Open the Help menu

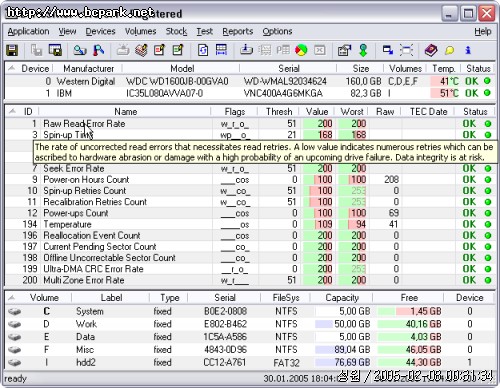click(483, 31)
